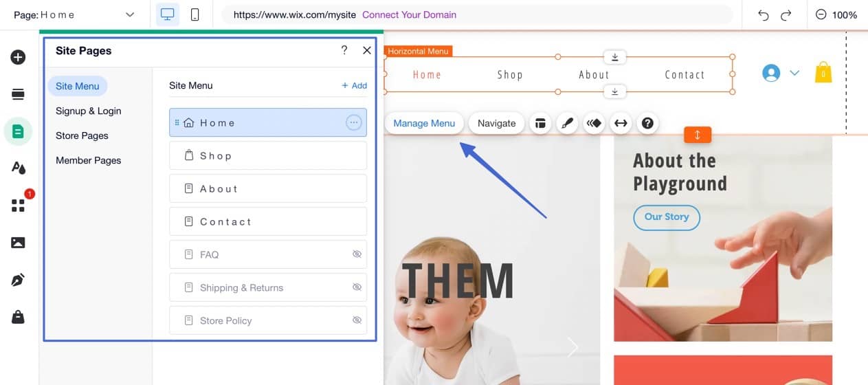Open the more options ellipsis on Home page
Viewport: 868px width, 385px height.
click(x=353, y=122)
